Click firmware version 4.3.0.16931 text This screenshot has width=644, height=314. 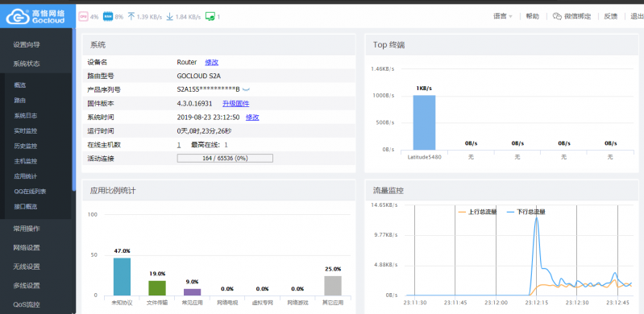(195, 103)
